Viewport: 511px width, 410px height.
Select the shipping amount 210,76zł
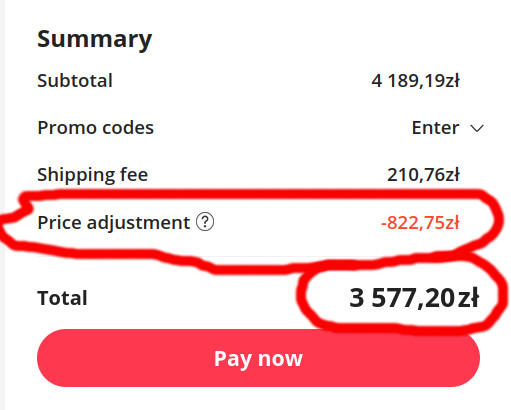[x=423, y=175]
